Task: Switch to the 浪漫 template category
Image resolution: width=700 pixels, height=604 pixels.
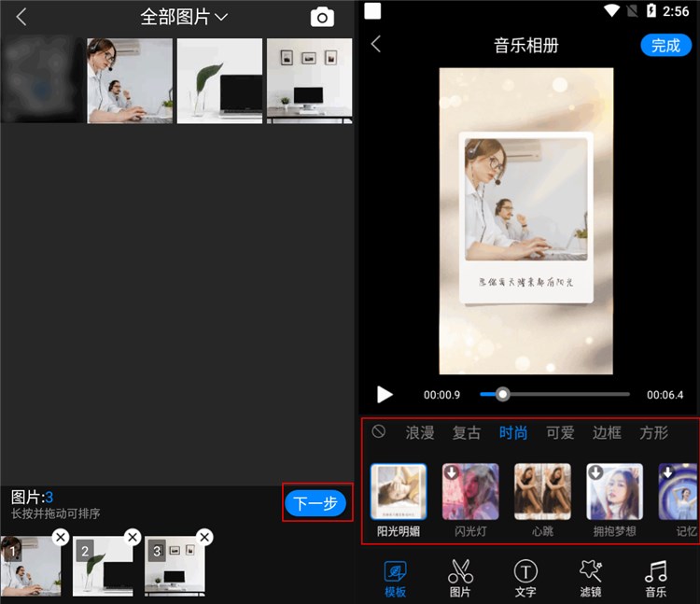Action: point(420,432)
